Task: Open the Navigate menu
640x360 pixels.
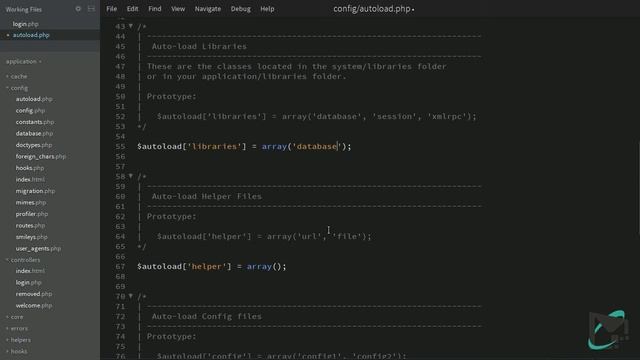Action: (x=208, y=9)
